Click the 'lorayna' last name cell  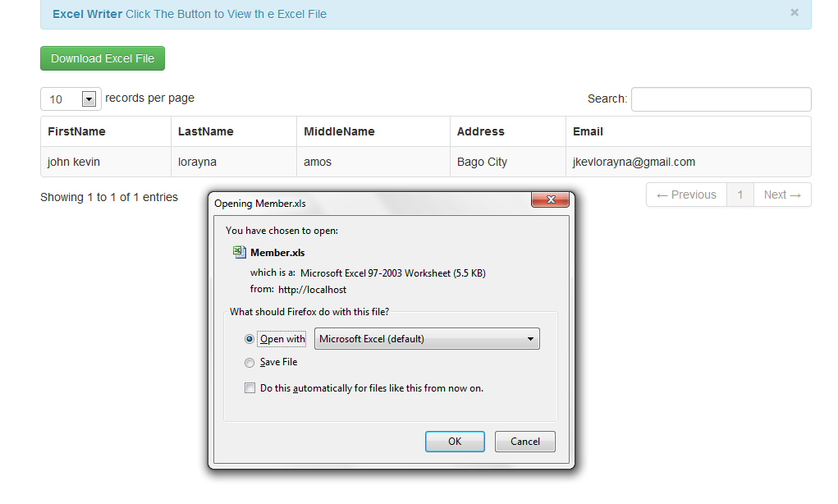234,162
